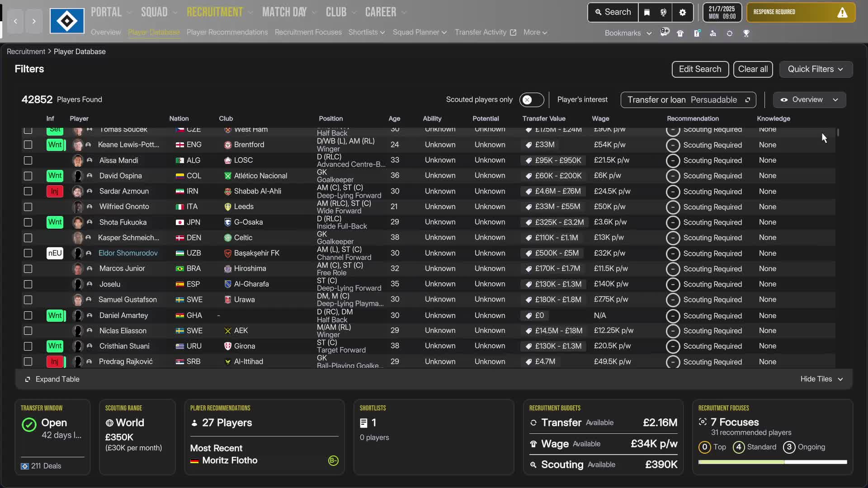The height and width of the screenshot is (488, 868).
Task: Click the Hamburger SV club badge
Action: pos(67,21)
